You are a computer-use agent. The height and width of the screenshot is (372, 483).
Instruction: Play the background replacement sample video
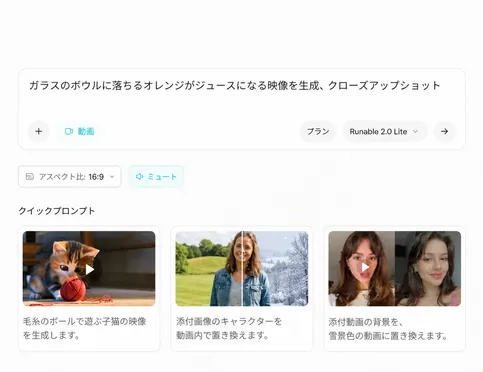tap(365, 267)
